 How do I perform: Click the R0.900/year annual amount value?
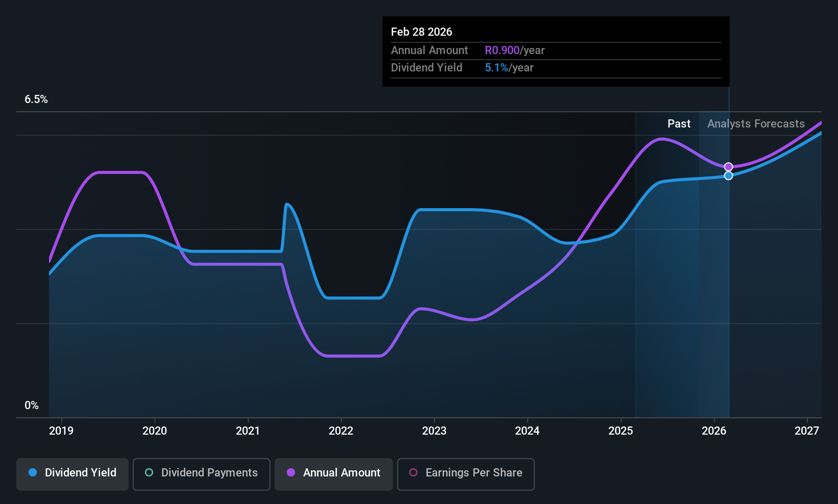[x=515, y=51]
